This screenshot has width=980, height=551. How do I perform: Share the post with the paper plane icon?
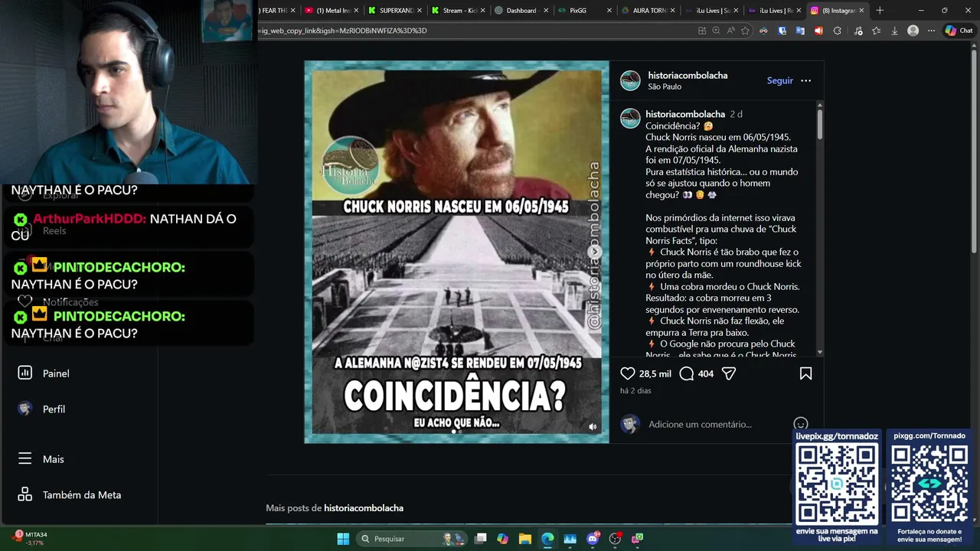click(x=729, y=373)
